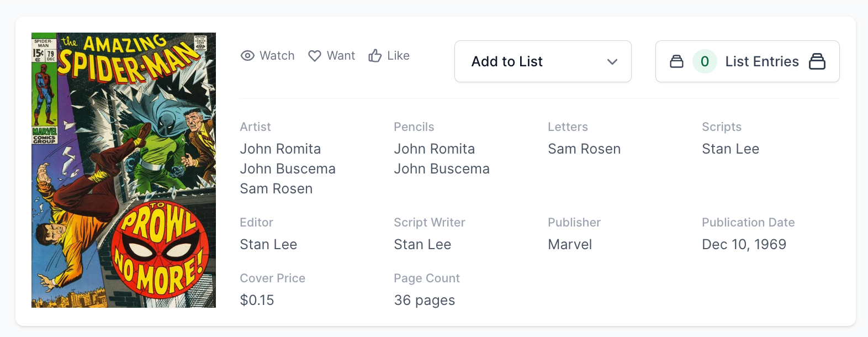Click the Marvel publisher name
Image resolution: width=868 pixels, height=337 pixels.
pos(570,245)
